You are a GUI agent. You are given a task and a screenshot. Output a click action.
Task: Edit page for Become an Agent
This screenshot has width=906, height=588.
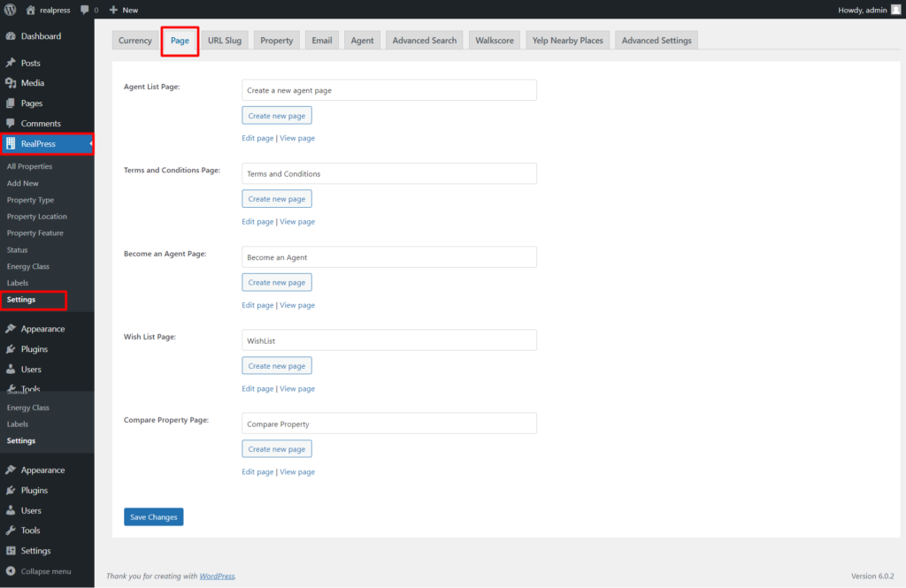pyautogui.click(x=257, y=305)
